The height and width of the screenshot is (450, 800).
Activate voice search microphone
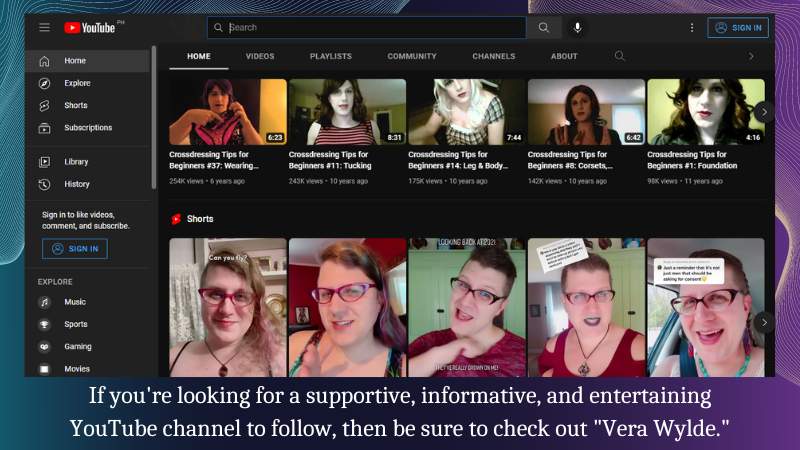click(x=578, y=28)
